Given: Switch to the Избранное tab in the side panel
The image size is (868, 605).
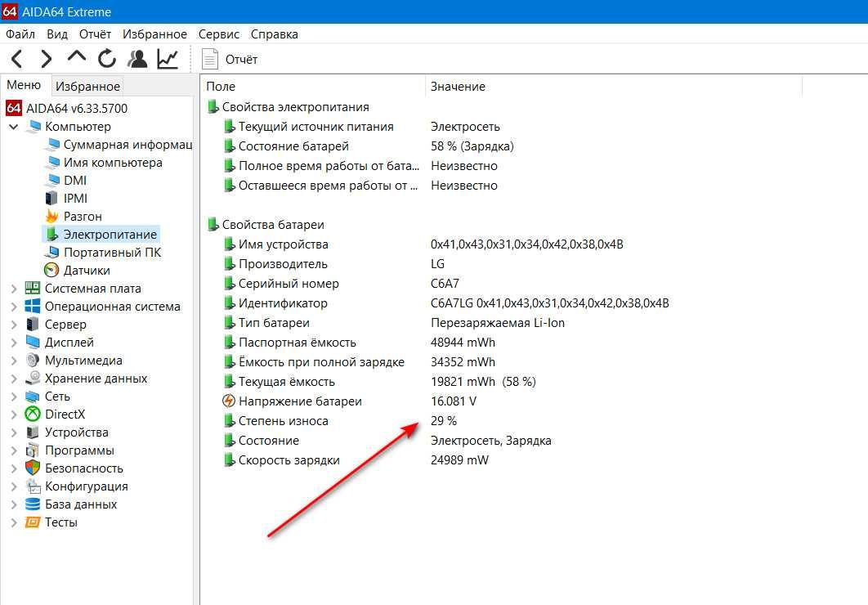Looking at the screenshot, I should (x=88, y=87).
